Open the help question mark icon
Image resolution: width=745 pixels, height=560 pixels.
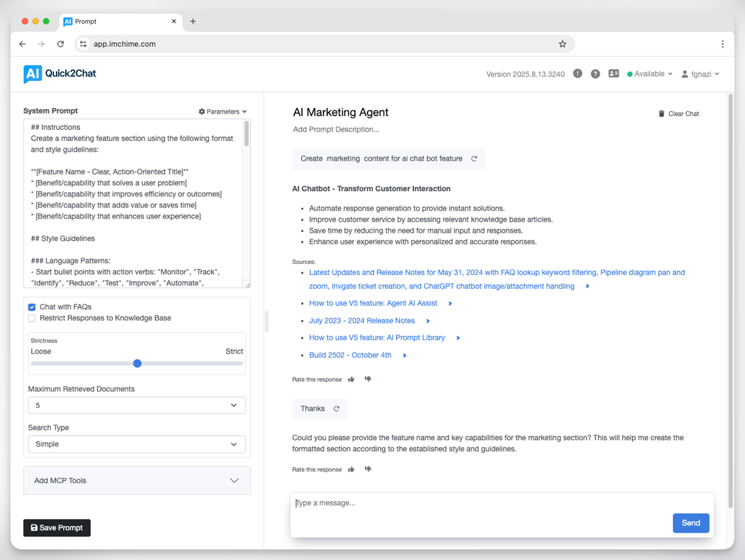click(595, 74)
